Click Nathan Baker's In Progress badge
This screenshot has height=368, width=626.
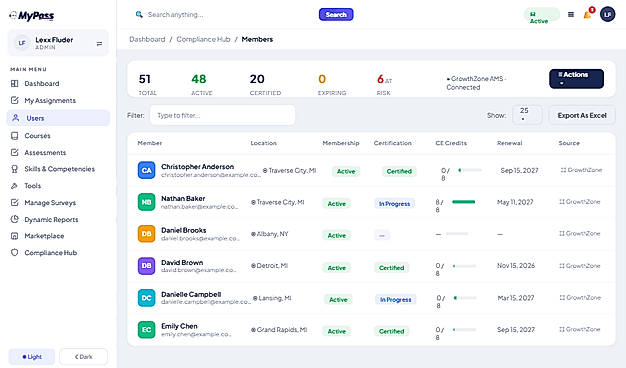click(394, 204)
